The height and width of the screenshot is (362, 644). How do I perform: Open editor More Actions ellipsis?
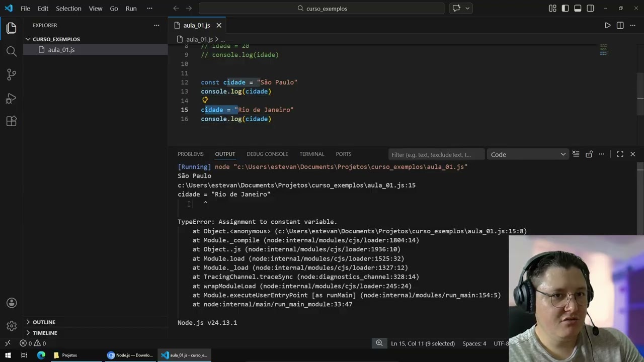click(632, 25)
